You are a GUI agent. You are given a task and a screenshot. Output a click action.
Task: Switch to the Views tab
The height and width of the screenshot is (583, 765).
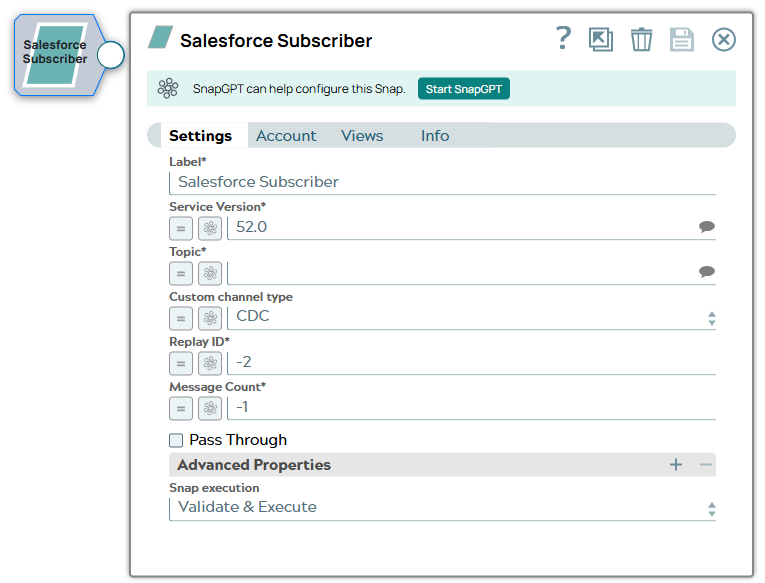click(x=362, y=136)
